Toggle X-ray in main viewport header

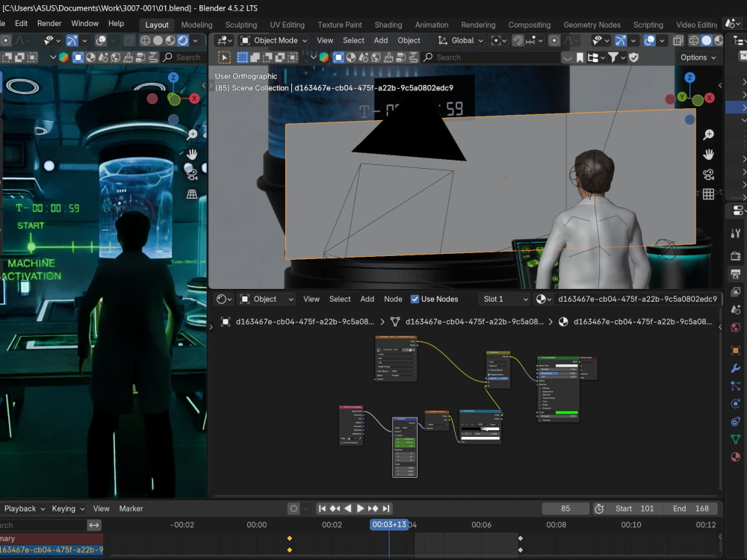[x=678, y=40]
